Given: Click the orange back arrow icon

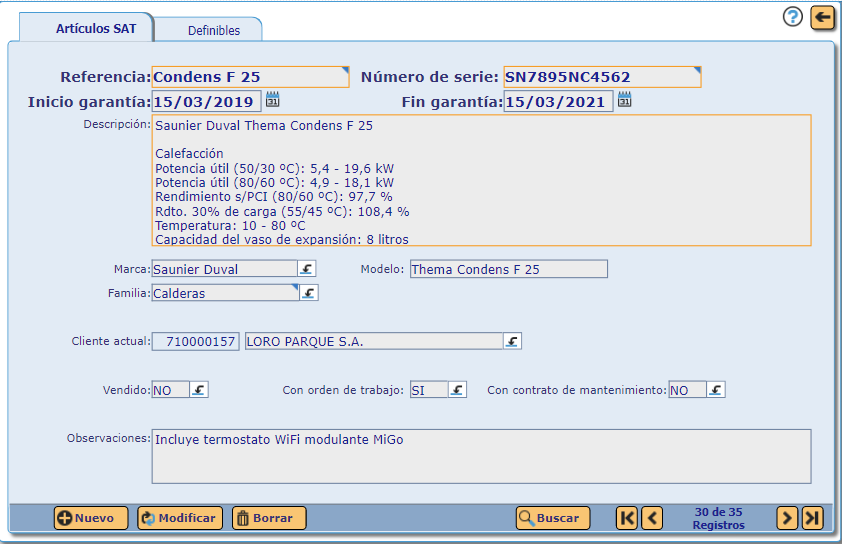Looking at the screenshot, I should (x=823, y=18).
